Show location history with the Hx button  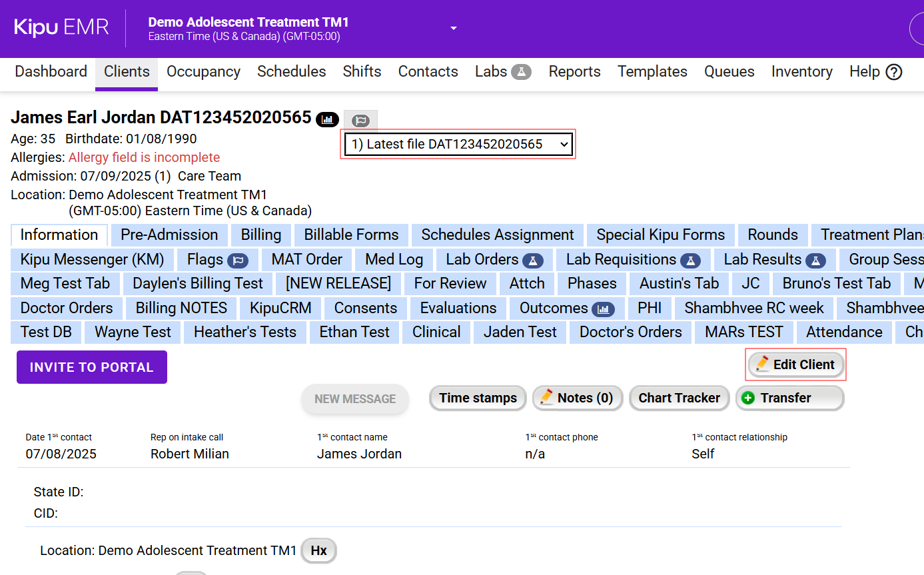point(318,551)
